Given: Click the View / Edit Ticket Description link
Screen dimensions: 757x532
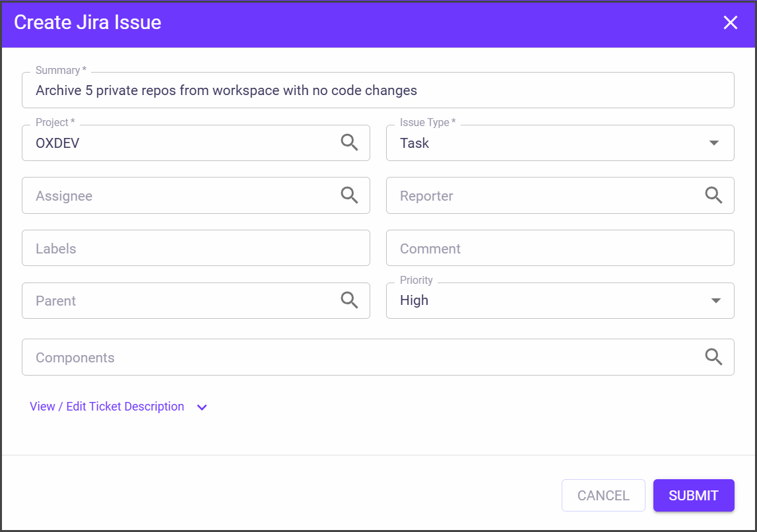Looking at the screenshot, I should click(107, 407).
